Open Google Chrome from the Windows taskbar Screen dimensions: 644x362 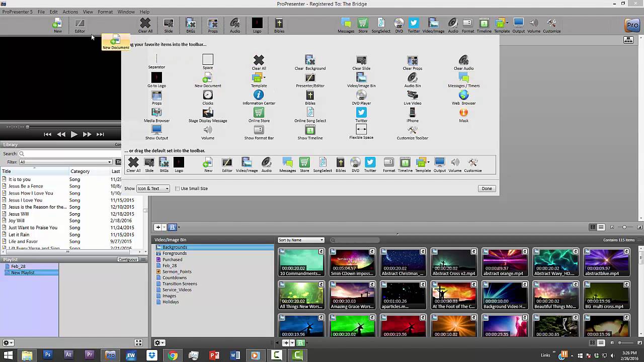173,355
